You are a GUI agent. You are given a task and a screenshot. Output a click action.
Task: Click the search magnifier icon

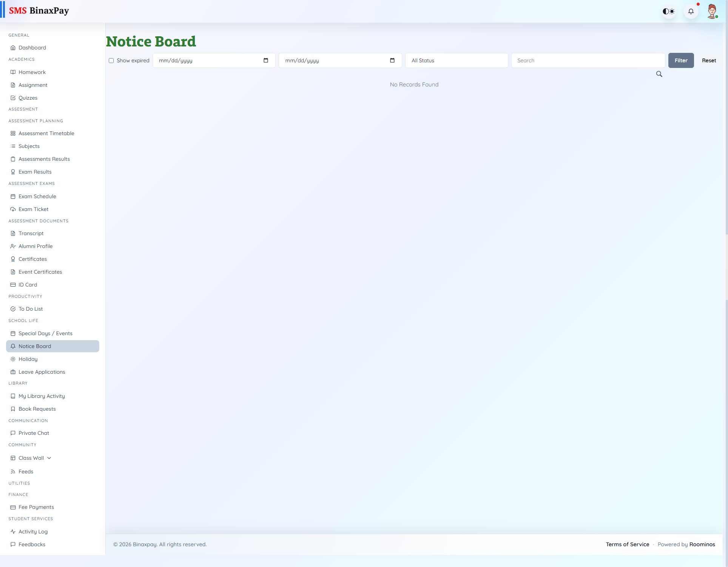(659, 74)
